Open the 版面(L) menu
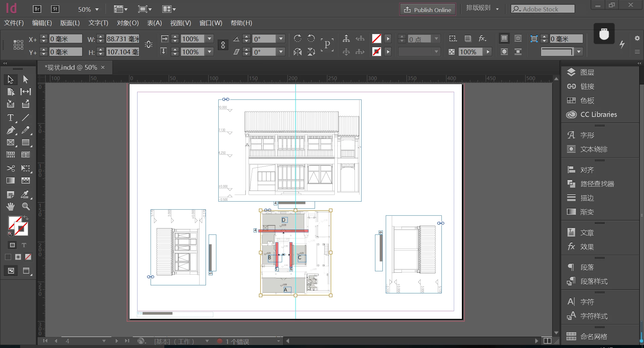The image size is (644, 348). 70,23
